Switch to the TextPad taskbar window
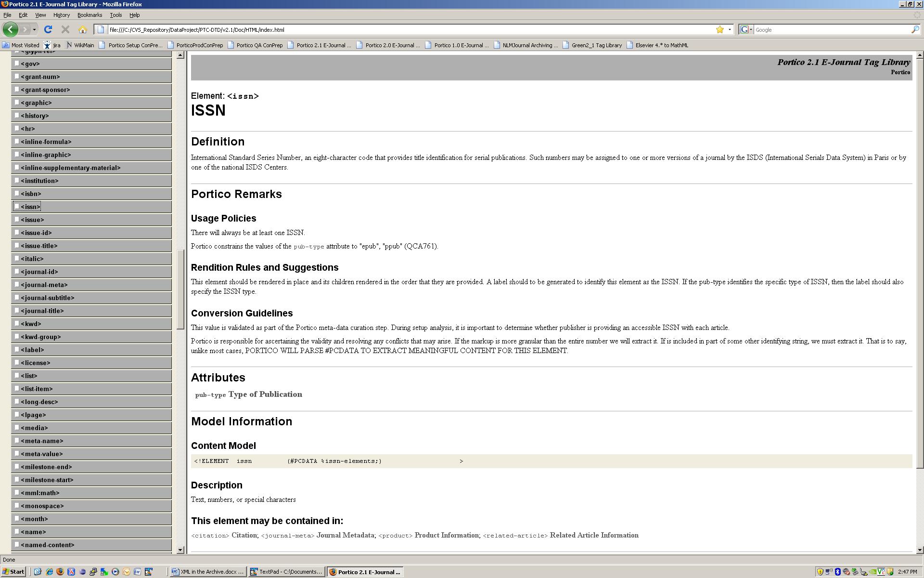924x578 pixels. coord(286,572)
